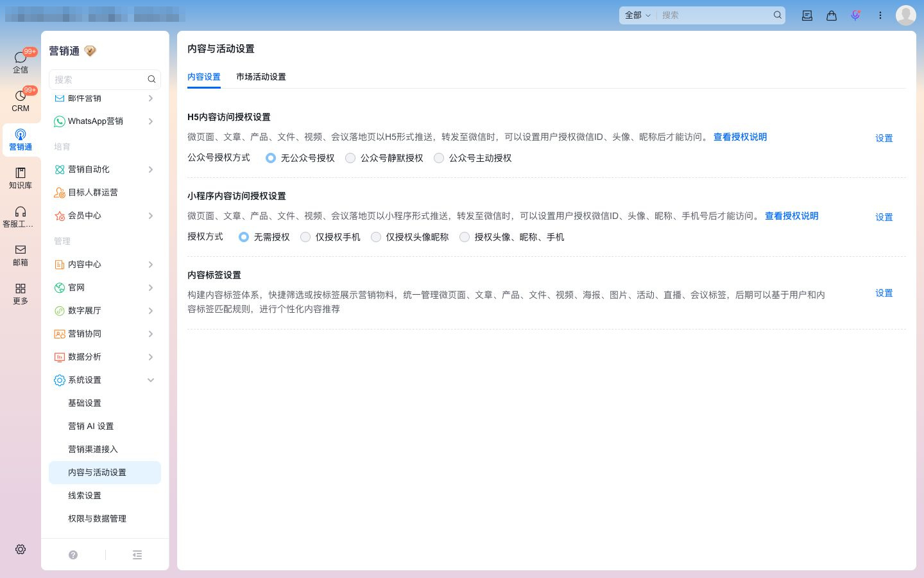The width and height of the screenshot is (924, 578).
Task: Choose 仅授权手机 radio option
Action: coord(305,237)
